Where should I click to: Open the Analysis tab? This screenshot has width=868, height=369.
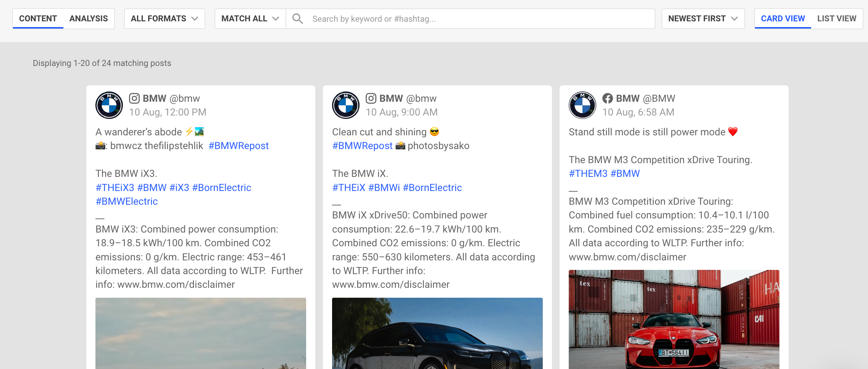coord(89,18)
